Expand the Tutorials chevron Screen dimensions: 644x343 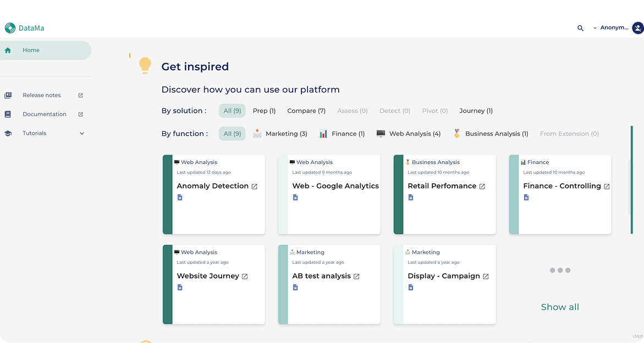(82, 133)
